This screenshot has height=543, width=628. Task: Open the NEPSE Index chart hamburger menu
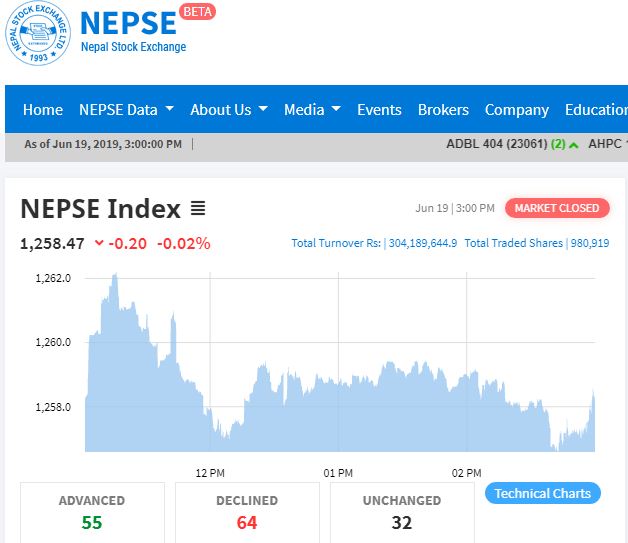198,209
